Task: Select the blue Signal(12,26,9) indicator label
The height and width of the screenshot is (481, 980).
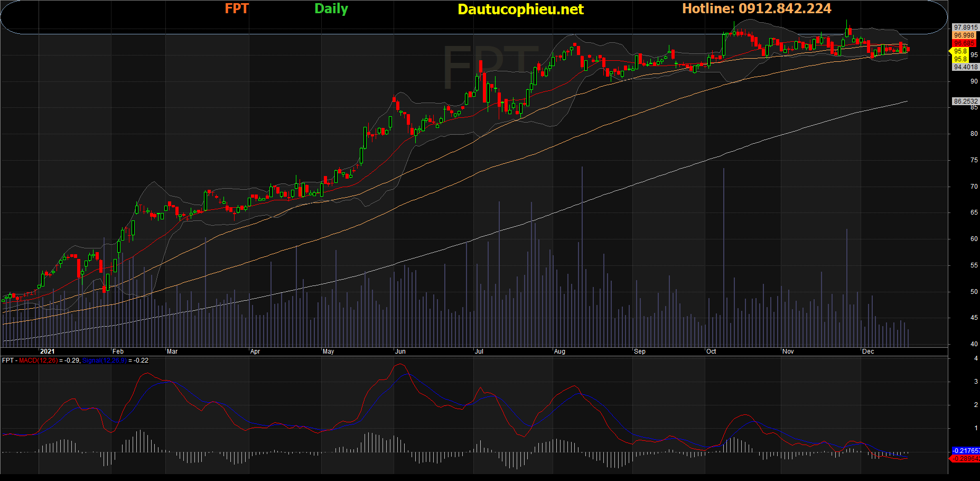Action: tap(105, 360)
